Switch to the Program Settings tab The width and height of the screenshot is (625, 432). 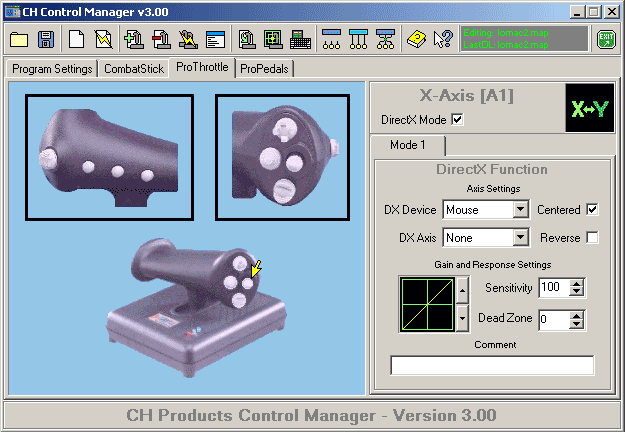(52, 69)
